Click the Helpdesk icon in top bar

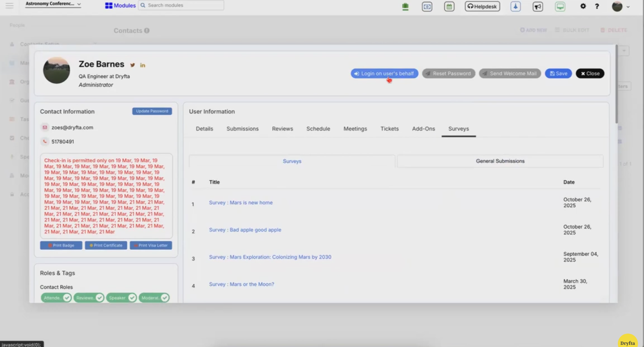pos(482,6)
